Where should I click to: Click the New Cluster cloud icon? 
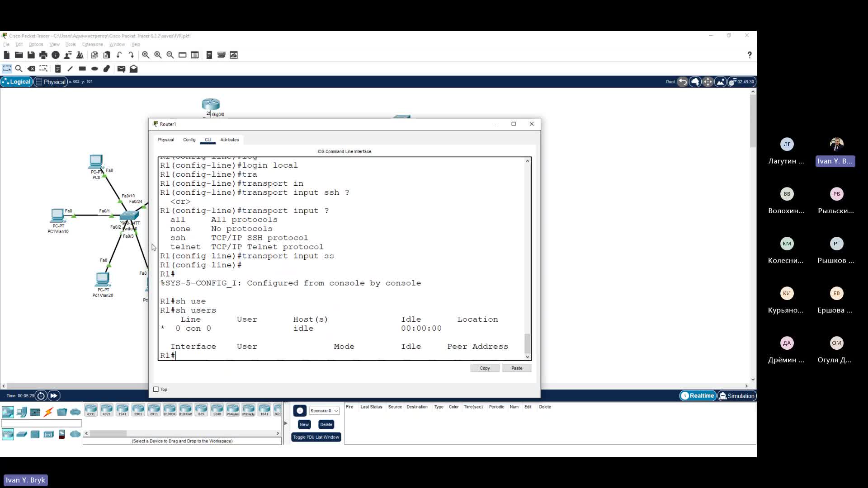pos(695,82)
